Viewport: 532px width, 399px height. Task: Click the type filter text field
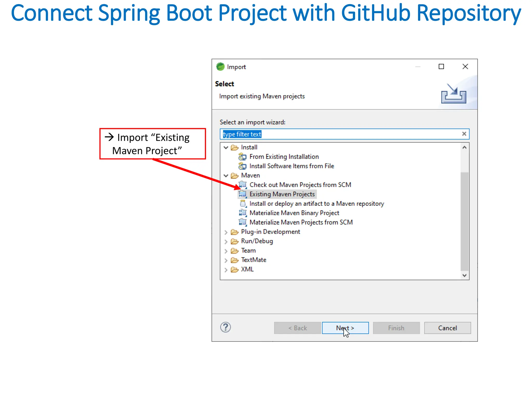338,134
